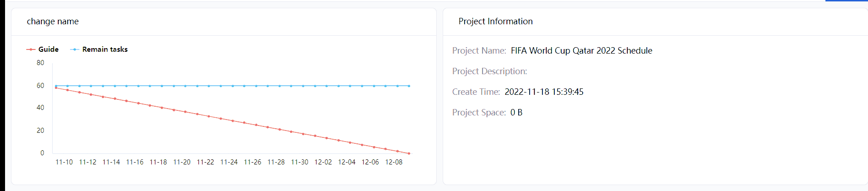The image size is (868, 191).
Task: Click the blue Remain tasks legend marker
Action: (x=75, y=49)
